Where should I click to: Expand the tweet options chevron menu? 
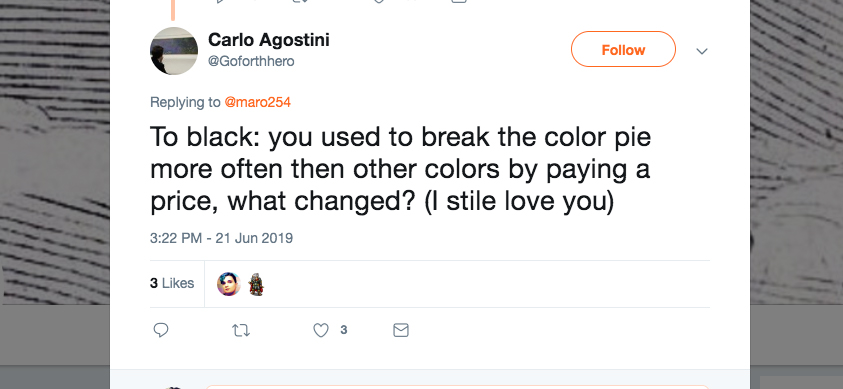(702, 51)
